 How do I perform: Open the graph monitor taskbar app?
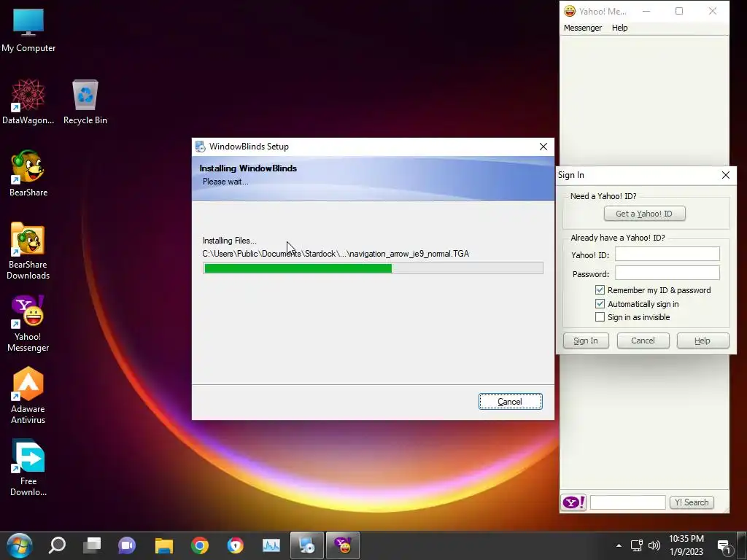coord(271,545)
